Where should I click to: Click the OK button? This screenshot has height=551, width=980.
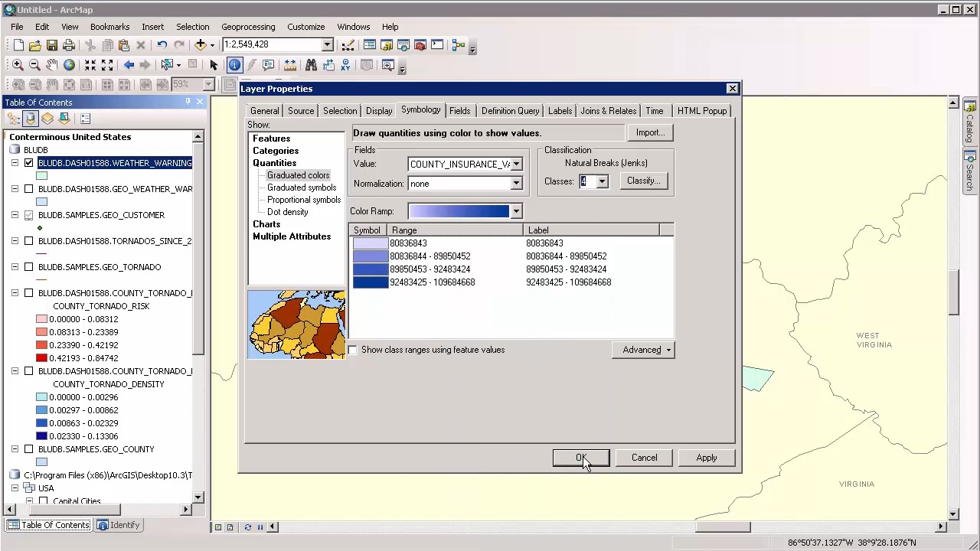point(581,458)
